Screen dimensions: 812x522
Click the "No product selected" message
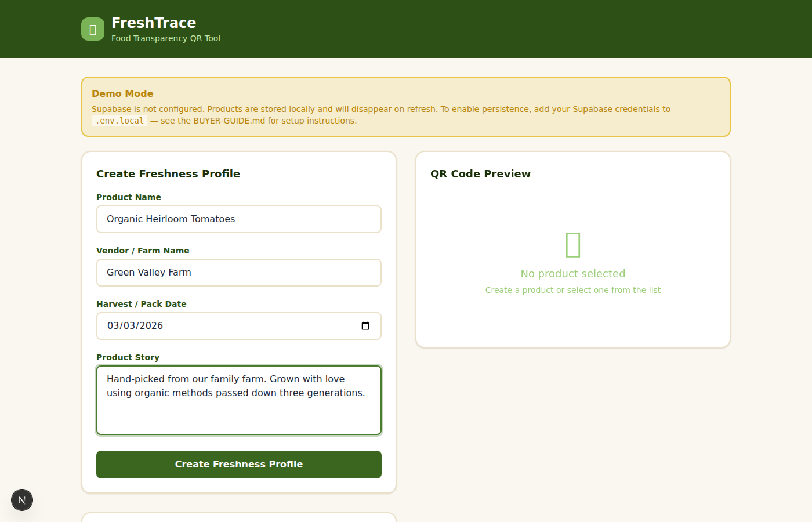(572, 274)
